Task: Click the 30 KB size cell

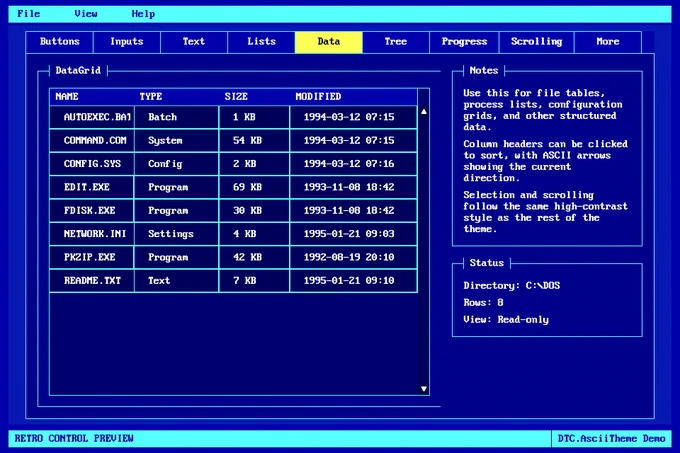Action: pyautogui.click(x=254, y=211)
